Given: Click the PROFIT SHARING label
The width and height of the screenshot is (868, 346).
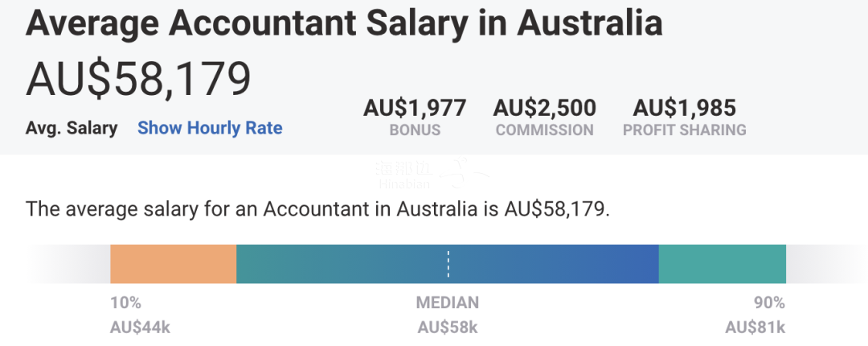Looking at the screenshot, I should click(685, 130).
